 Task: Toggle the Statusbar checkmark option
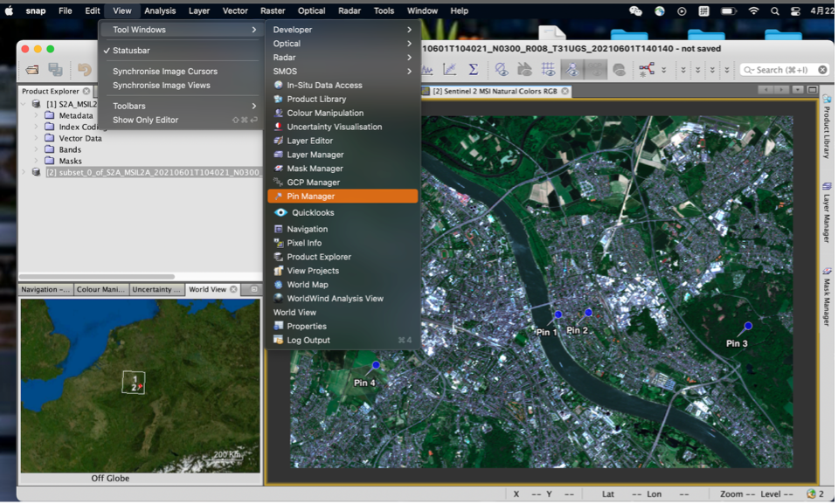pos(131,51)
